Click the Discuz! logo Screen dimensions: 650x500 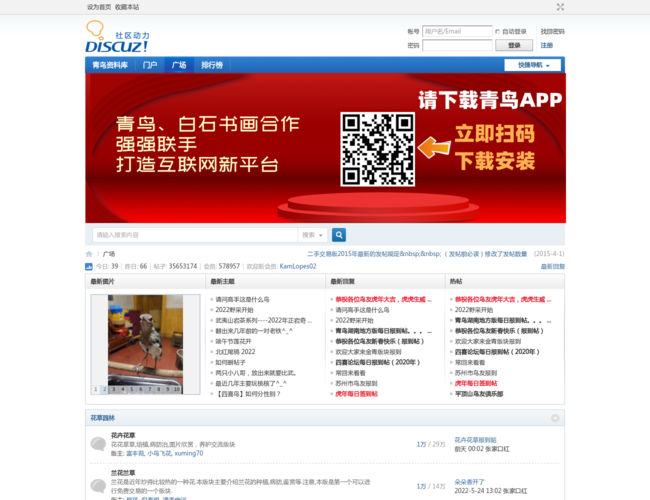(x=117, y=38)
